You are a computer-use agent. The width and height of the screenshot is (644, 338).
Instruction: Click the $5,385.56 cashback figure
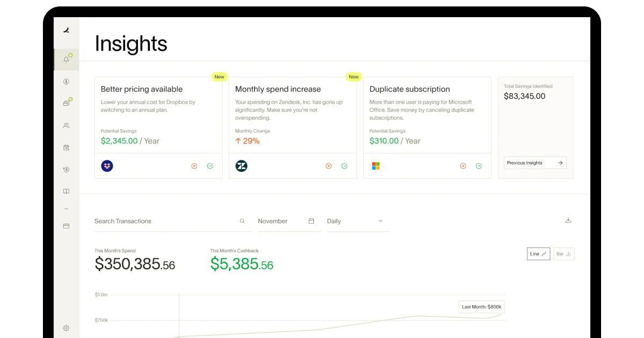(x=241, y=264)
